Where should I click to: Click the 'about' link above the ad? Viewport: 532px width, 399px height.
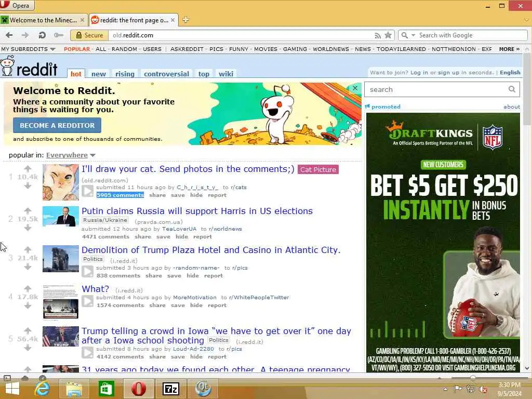512,107
